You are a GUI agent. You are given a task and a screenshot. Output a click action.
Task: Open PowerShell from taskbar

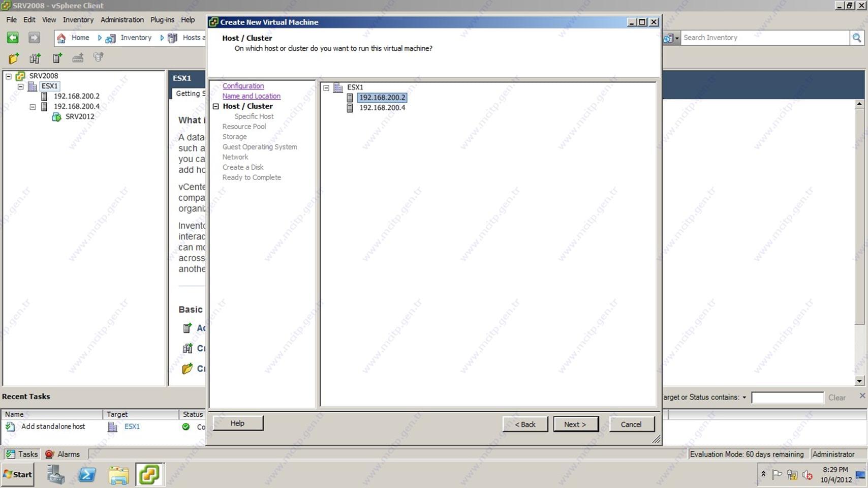pos(87,475)
